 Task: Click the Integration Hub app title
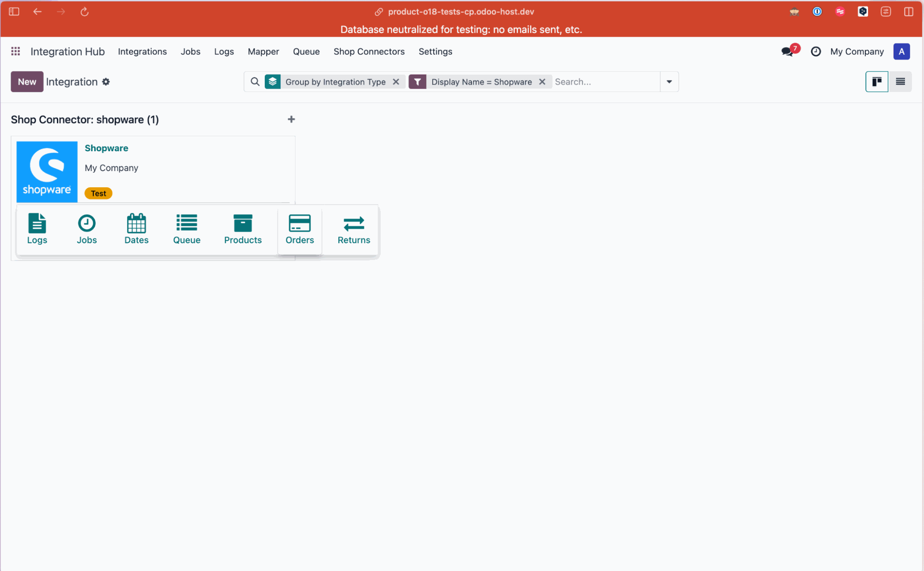point(67,52)
